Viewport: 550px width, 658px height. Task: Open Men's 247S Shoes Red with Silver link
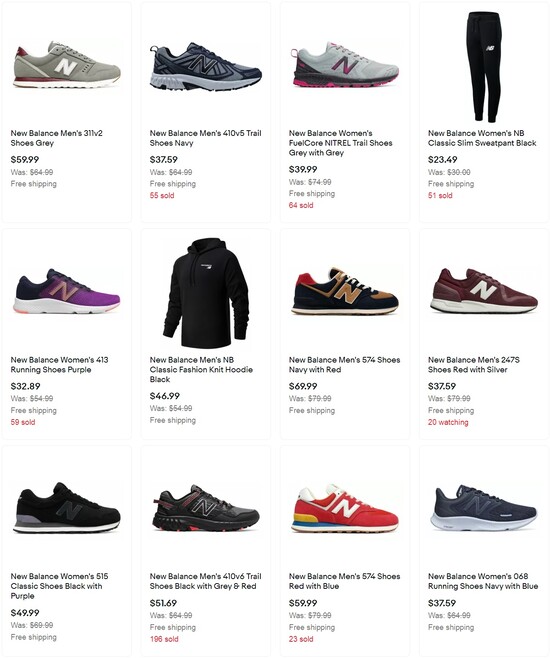474,365
